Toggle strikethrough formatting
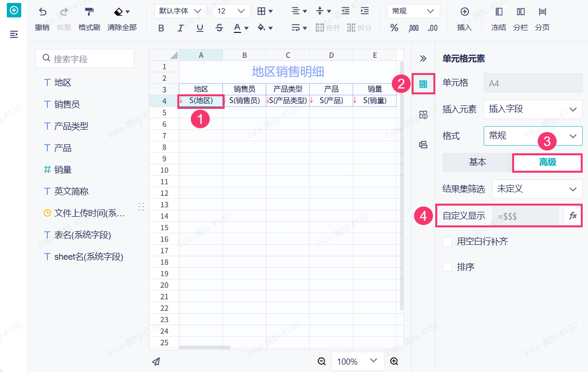Viewport: 588px width, 372px height. coord(219,28)
